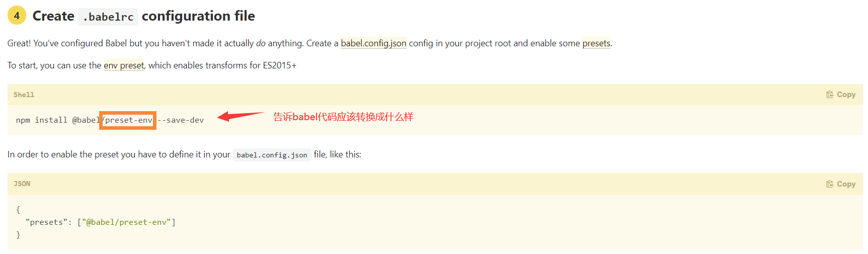Click the "@babel/preset-env" string in JSON

127,222
